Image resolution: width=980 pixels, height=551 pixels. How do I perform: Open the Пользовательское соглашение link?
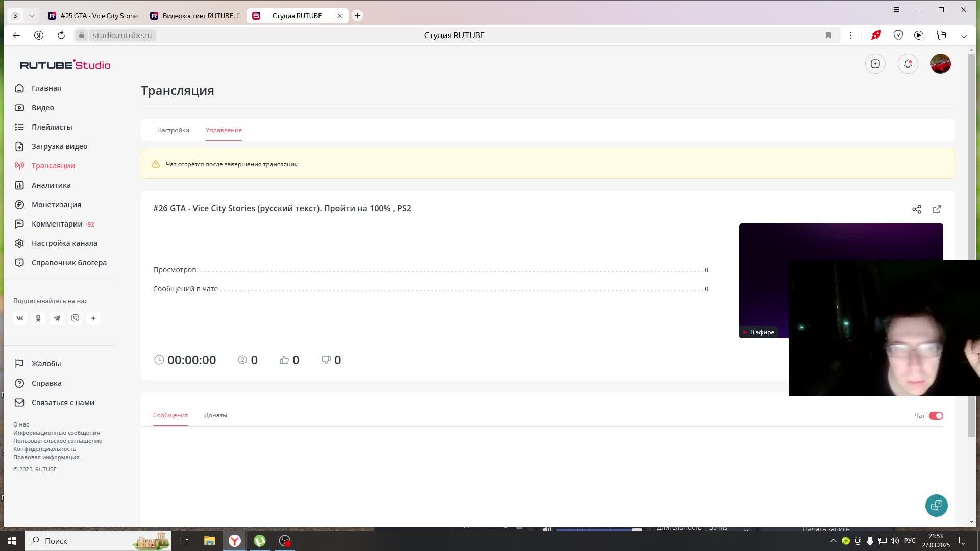[x=58, y=441]
